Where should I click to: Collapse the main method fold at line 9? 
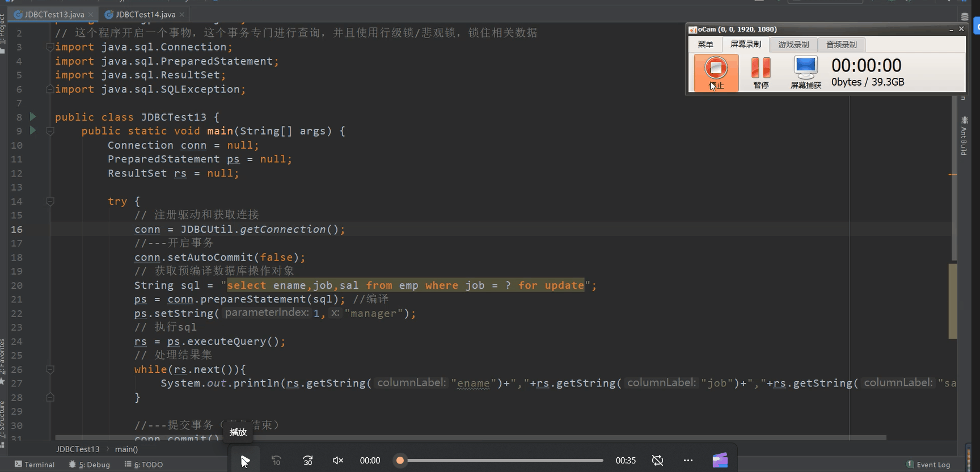(50, 131)
